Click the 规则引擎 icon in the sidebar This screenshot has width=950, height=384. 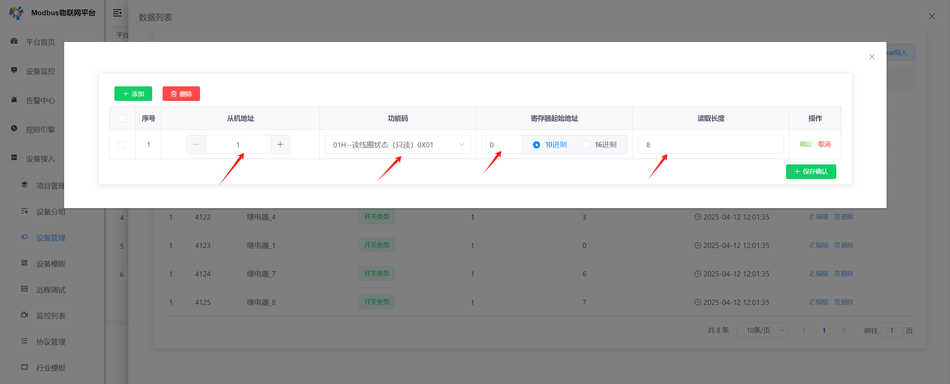[14, 128]
